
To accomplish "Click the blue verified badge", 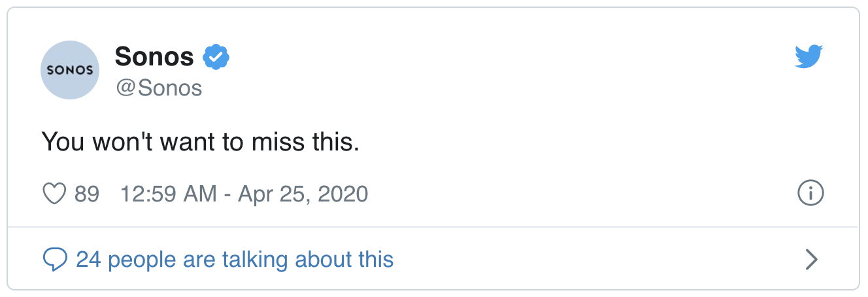I will pos(216,58).
